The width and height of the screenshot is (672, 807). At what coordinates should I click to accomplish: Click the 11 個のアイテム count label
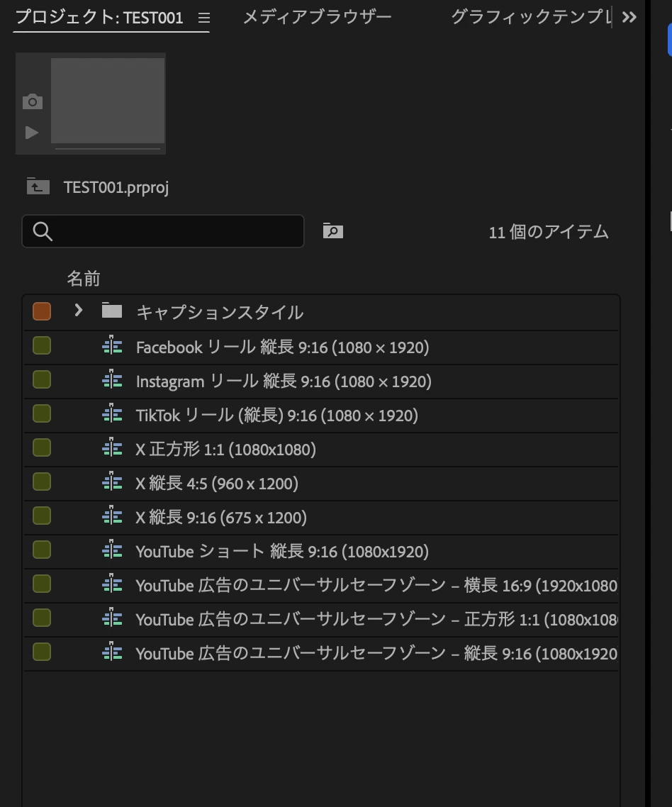pyautogui.click(x=549, y=232)
